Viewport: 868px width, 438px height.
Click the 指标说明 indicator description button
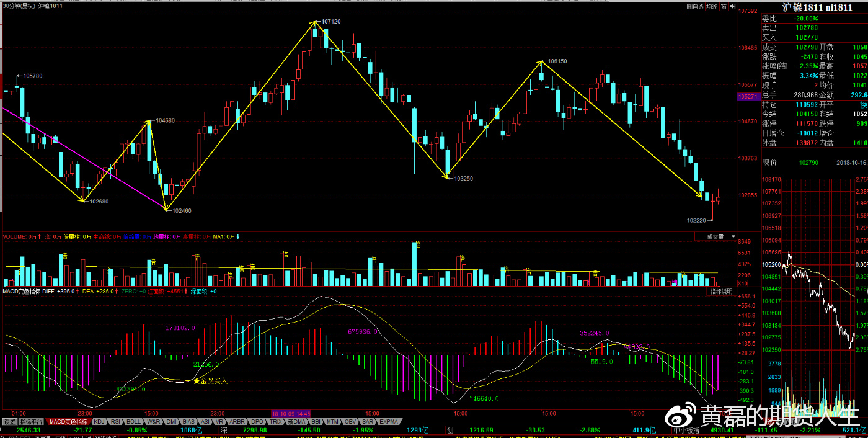[x=721, y=291]
